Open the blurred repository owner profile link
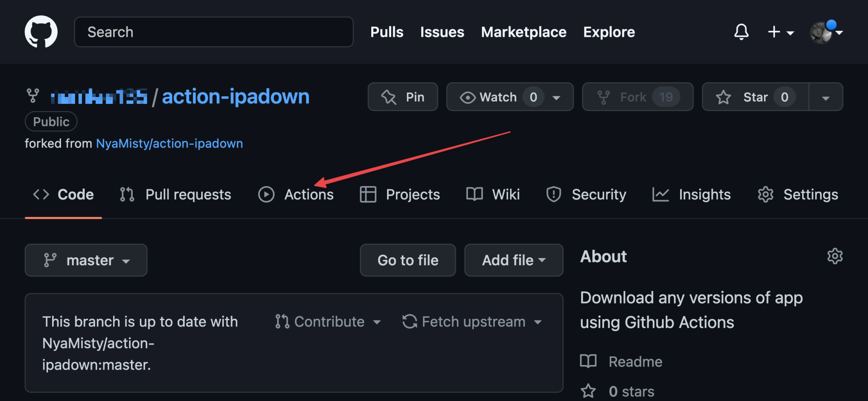 99,97
